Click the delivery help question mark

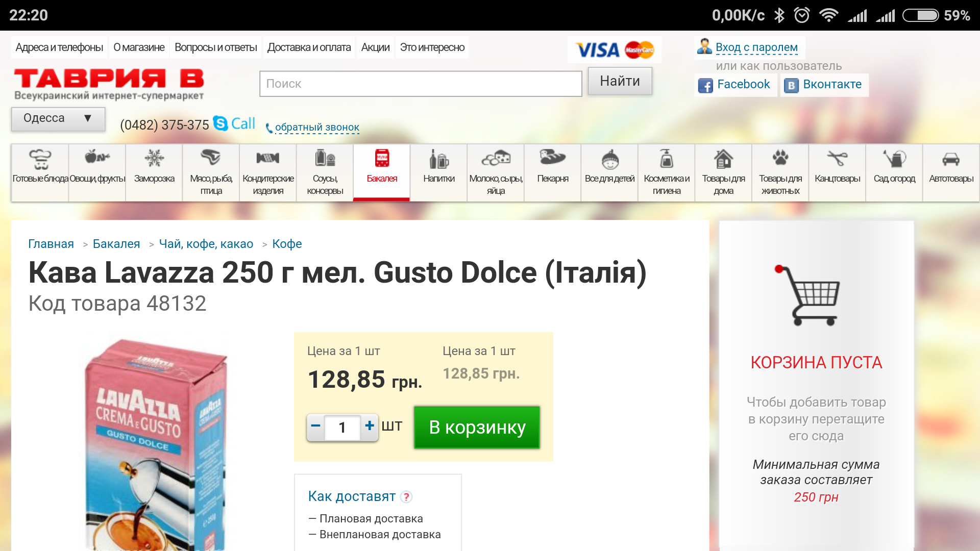[x=406, y=496]
